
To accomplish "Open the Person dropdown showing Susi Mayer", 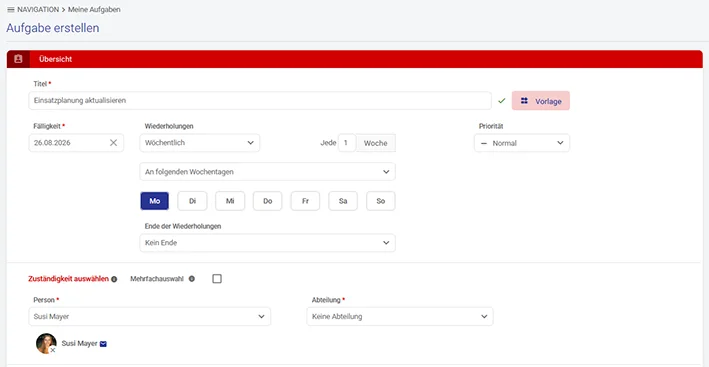I will (150, 316).
